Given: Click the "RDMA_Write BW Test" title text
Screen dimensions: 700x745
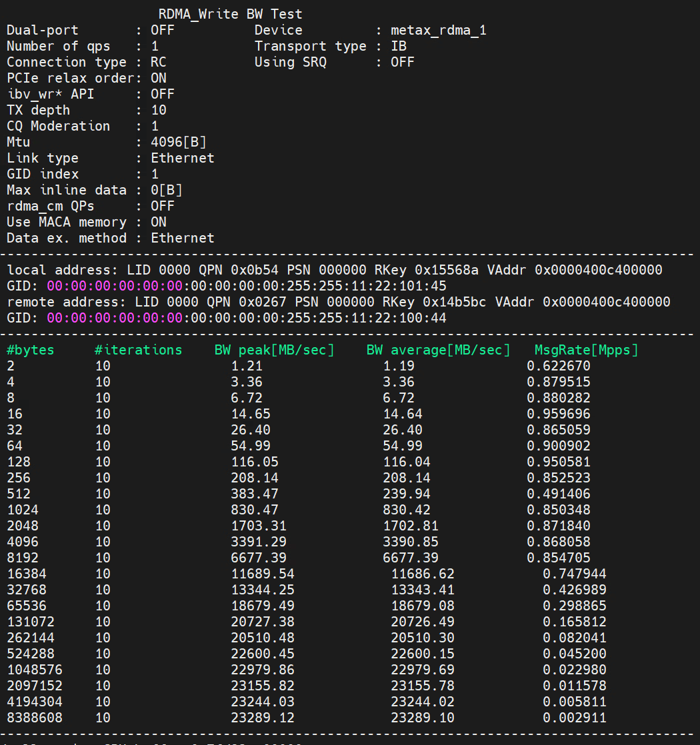Looking at the screenshot, I should 230,14.
